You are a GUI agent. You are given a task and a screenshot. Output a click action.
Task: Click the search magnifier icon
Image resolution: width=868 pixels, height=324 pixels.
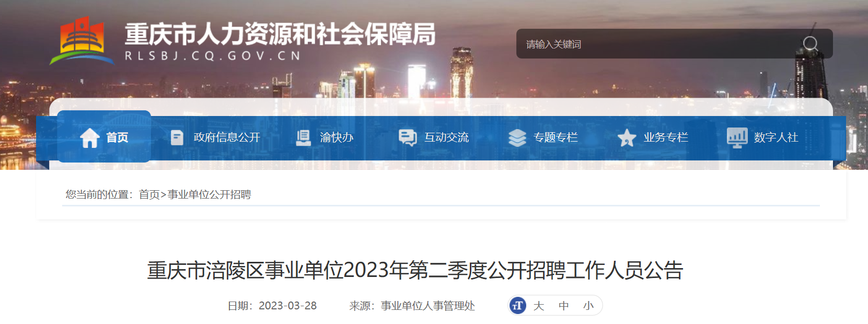click(810, 44)
